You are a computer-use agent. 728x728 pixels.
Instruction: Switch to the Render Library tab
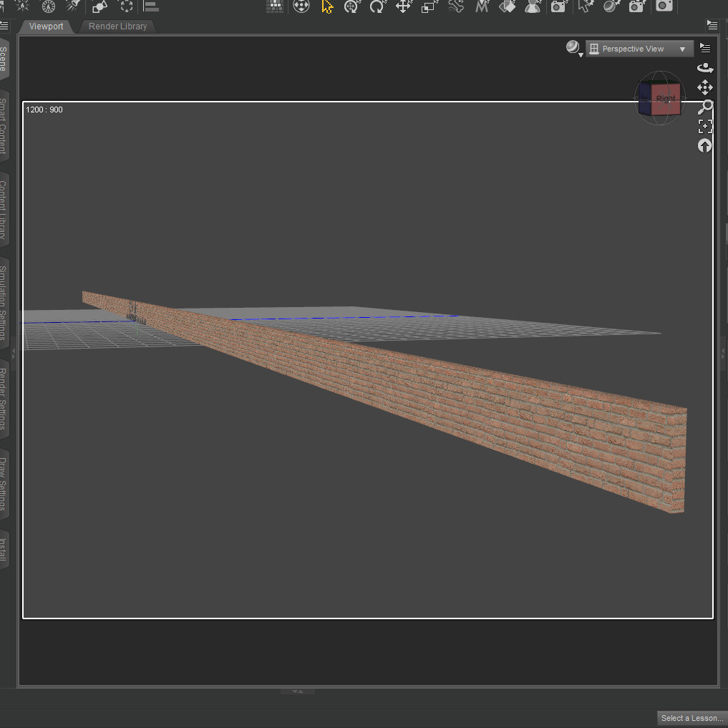pos(117,26)
